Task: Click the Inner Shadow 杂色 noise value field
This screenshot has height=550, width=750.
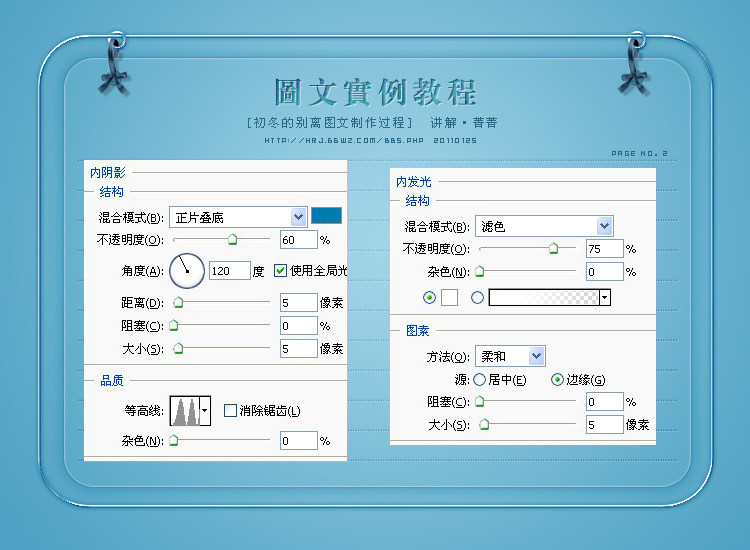Action: 298,440
